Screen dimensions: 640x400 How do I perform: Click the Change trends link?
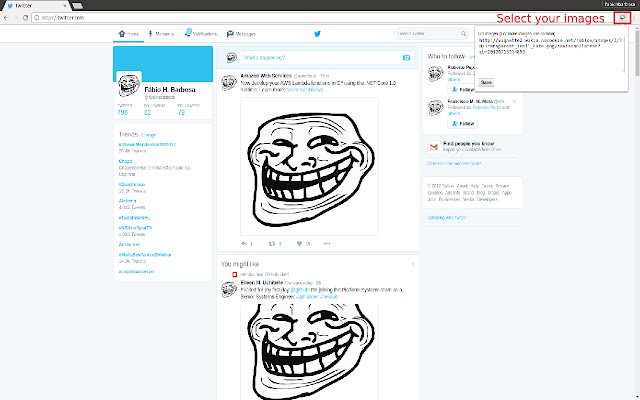(x=149, y=135)
